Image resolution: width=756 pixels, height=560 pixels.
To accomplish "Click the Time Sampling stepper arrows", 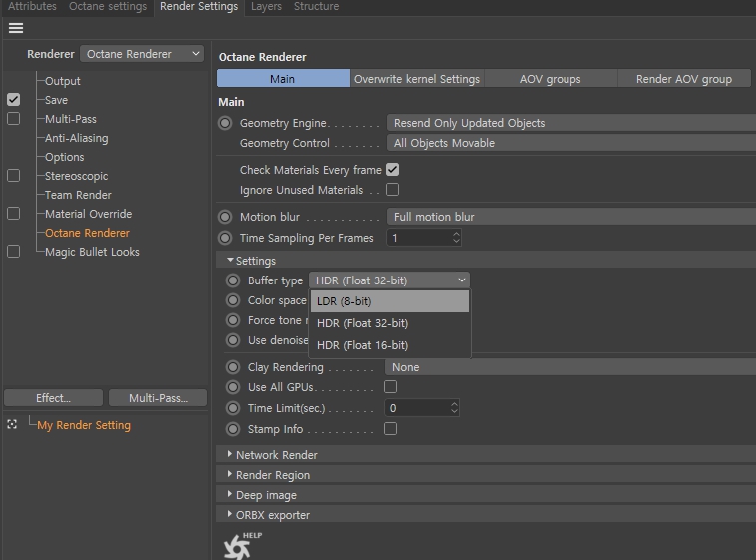I will 456,238.
